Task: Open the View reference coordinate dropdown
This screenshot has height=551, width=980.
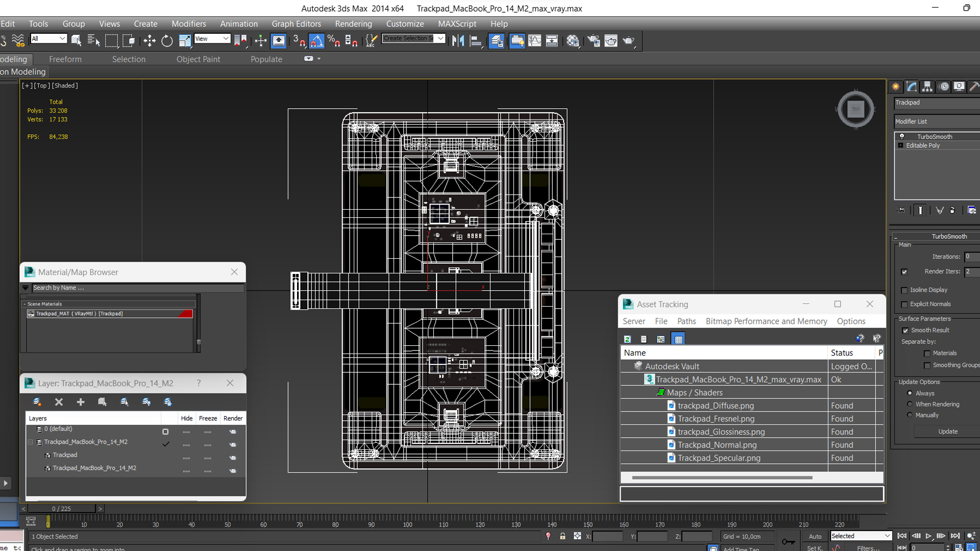Action: pyautogui.click(x=212, y=39)
